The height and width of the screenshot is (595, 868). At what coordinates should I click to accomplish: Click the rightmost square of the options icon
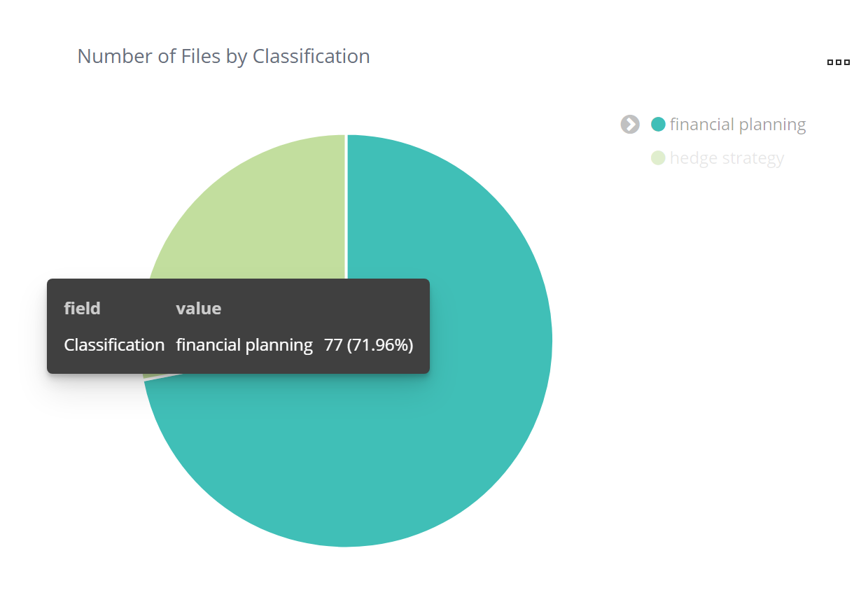coord(847,62)
